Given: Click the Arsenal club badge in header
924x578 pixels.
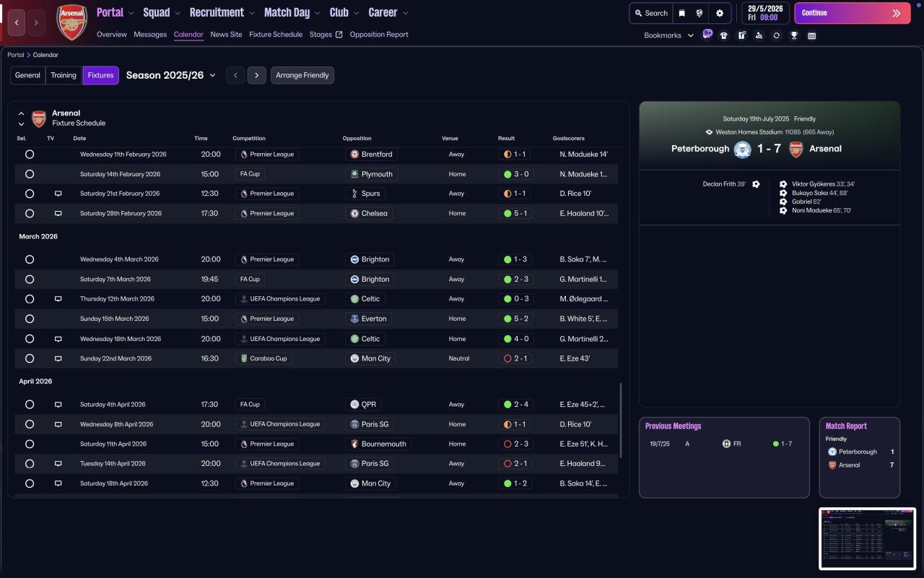Looking at the screenshot, I should tap(71, 22).
